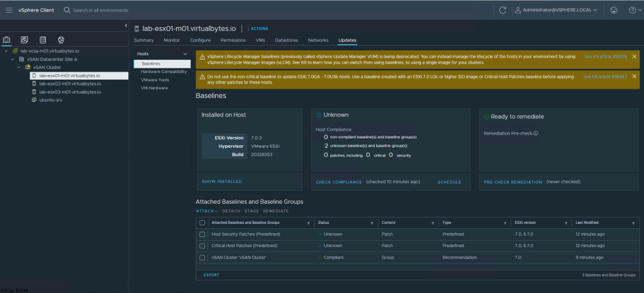The width and height of the screenshot is (644, 293).
Task: Collapse the lab-vcsa-m01.virtualbytes.io tree node
Action: point(6,52)
